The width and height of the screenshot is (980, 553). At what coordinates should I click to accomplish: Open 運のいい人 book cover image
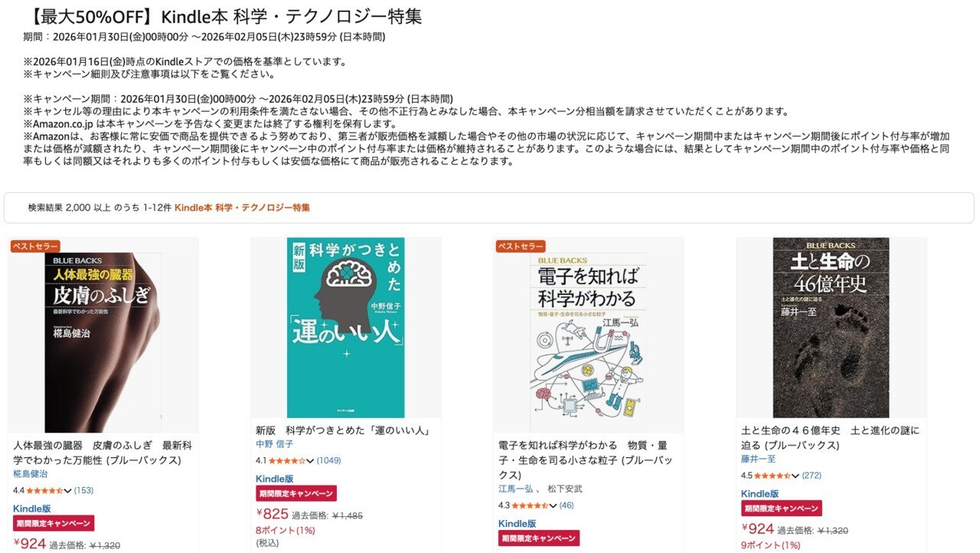[345, 327]
